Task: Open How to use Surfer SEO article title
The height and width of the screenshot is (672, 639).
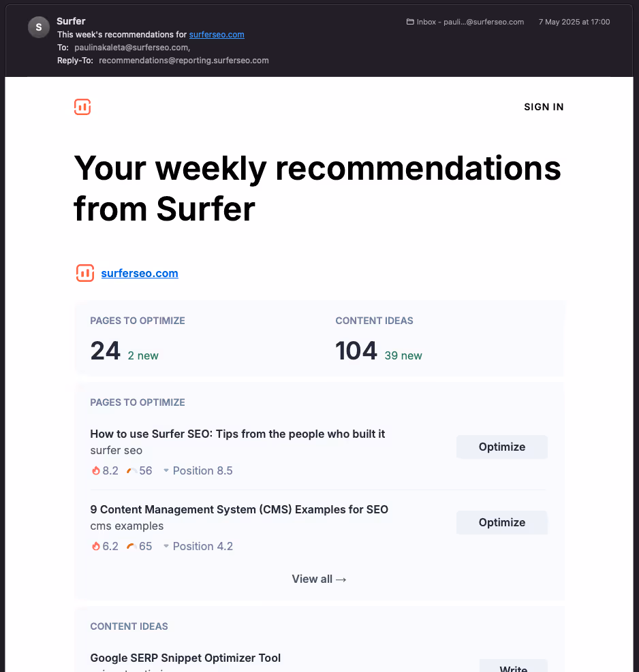Action: coord(238,434)
